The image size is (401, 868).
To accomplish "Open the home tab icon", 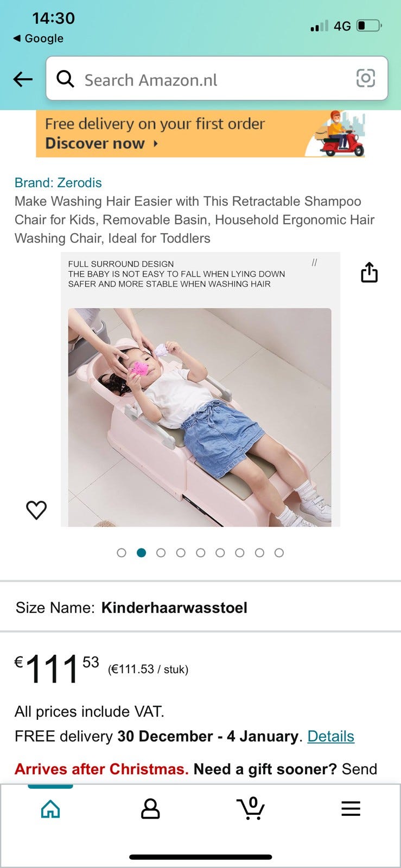I will pos(50,809).
